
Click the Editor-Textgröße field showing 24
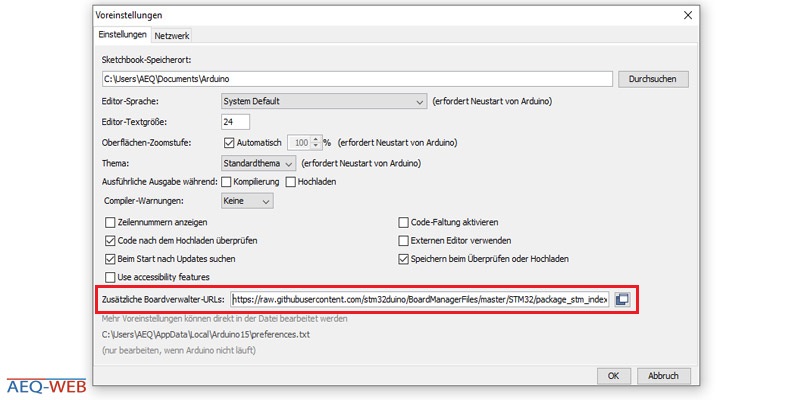236,122
